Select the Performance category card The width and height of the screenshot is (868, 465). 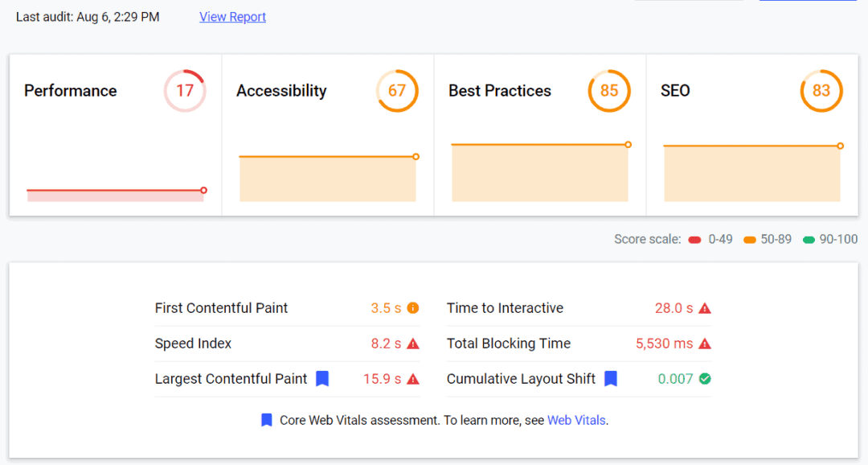pyautogui.click(x=114, y=134)
